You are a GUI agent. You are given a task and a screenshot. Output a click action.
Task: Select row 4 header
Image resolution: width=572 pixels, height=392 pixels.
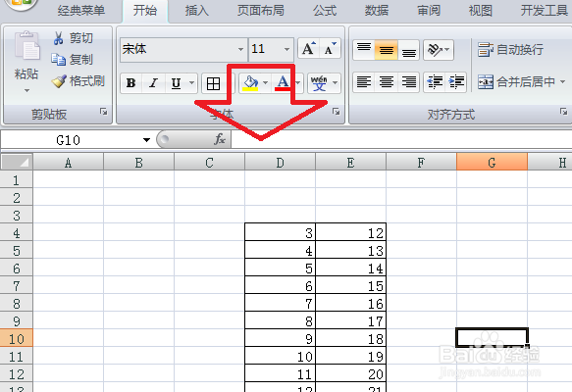[17, 232]
